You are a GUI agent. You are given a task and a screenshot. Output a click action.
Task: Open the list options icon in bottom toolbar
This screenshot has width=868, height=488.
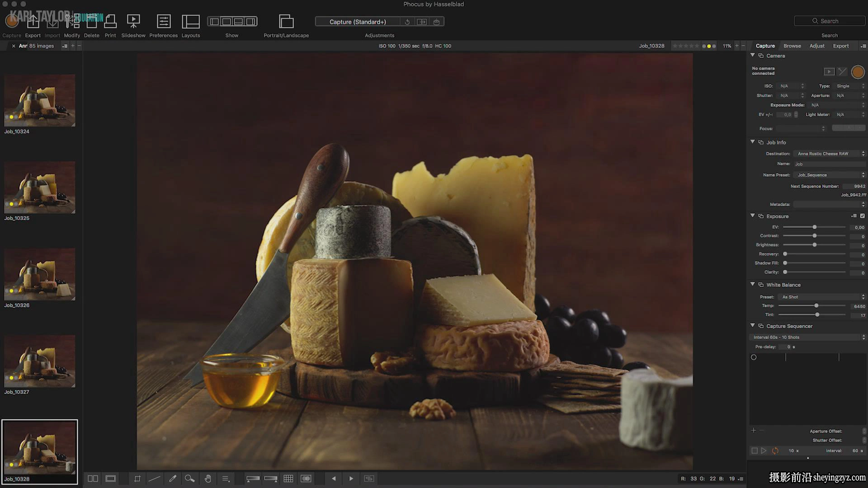[226, 479]
